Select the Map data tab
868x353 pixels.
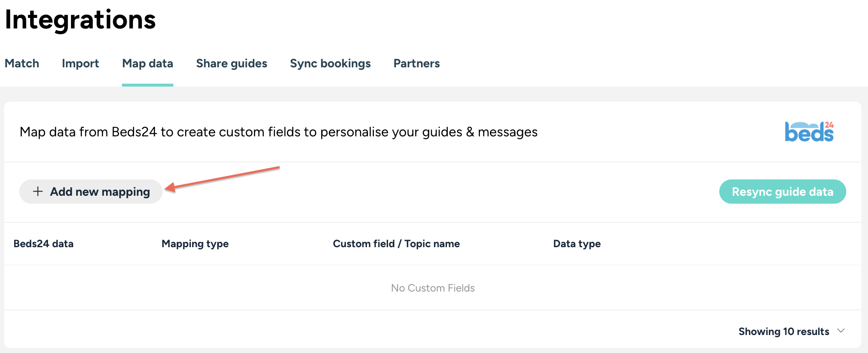[147, 64]
